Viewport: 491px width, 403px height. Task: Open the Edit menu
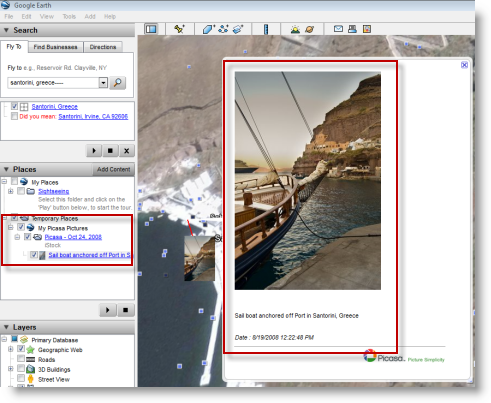pyautogui.click(x=26, y=16)
